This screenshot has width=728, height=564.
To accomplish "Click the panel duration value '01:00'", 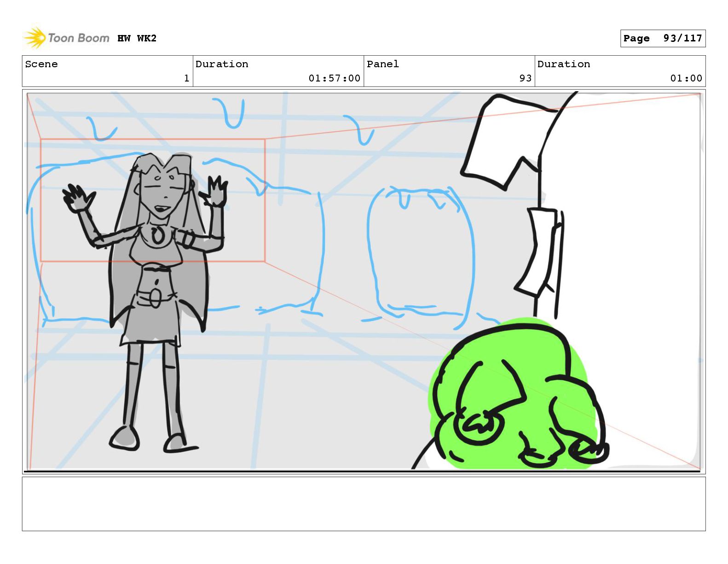I will click(x=686, y=78).
